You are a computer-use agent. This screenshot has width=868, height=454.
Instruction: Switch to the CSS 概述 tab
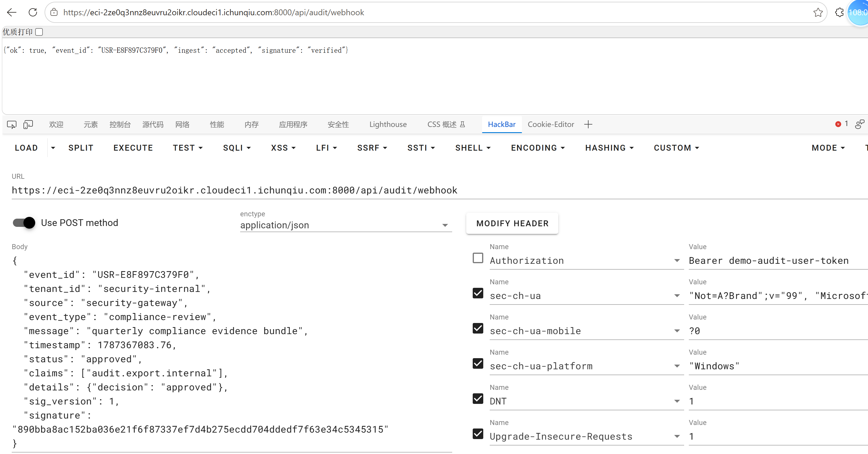(x=446, y=125)
